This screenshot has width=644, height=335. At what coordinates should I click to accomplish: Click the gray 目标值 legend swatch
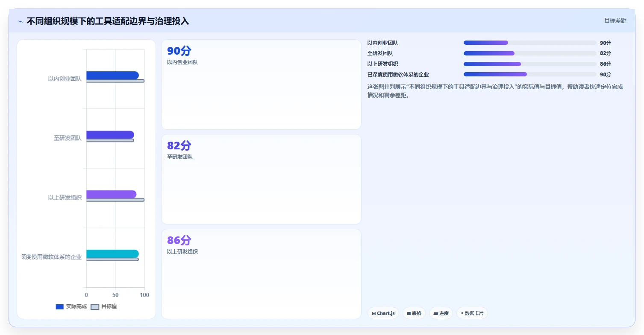(95, 306)
